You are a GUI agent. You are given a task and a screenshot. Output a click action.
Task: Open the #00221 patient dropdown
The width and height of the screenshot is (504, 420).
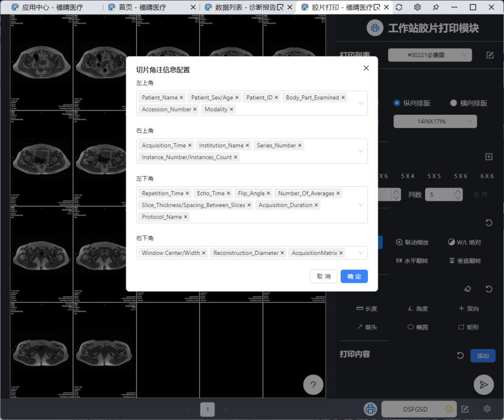pos(430,55)
